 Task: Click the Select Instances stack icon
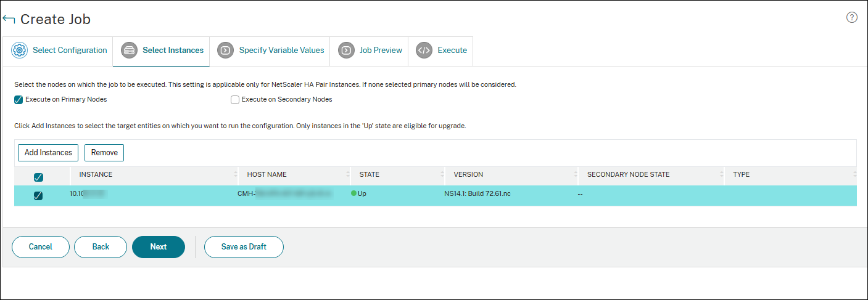[x=129, y=51]
